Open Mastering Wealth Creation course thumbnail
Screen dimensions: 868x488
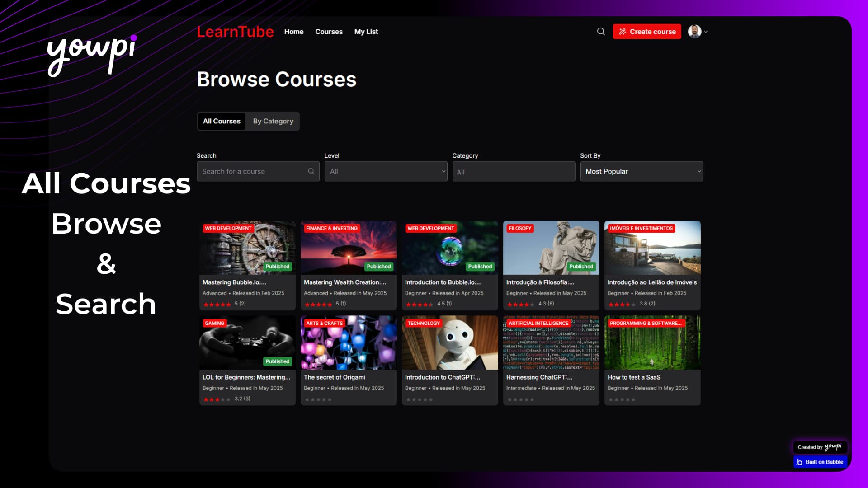[x=349, y=248]
